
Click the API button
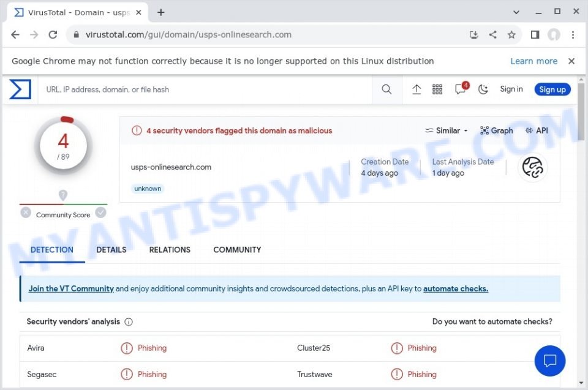[537, 130]
